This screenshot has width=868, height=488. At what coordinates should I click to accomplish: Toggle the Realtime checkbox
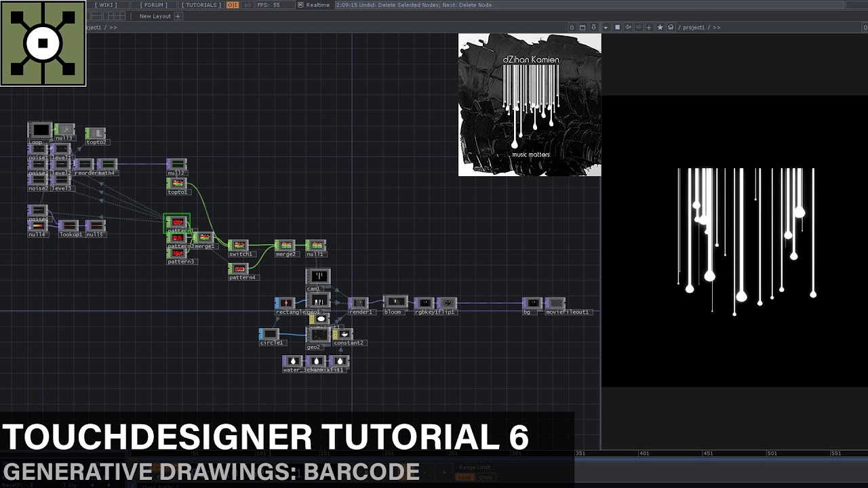tap(301, 5)
